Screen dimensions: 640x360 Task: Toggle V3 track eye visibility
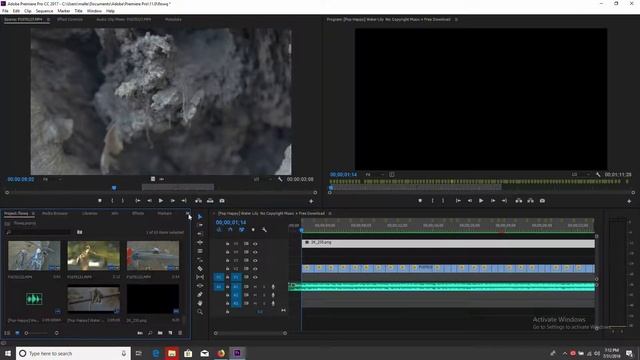pos(255,260)
